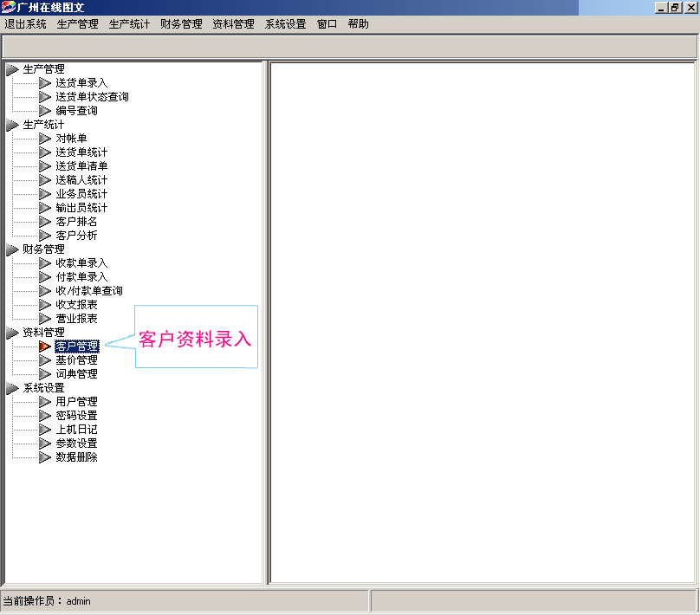
Task: Click arrow icon beside 送稿人统计
Action: click(x=45, y=180)
